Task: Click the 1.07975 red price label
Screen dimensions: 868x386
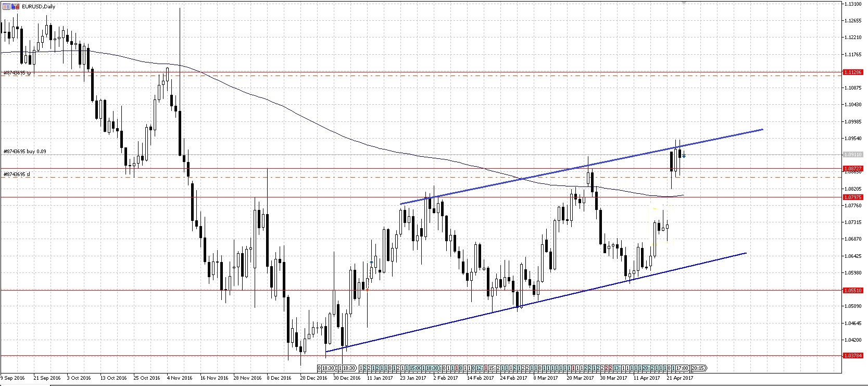Action: click(853, 197)
